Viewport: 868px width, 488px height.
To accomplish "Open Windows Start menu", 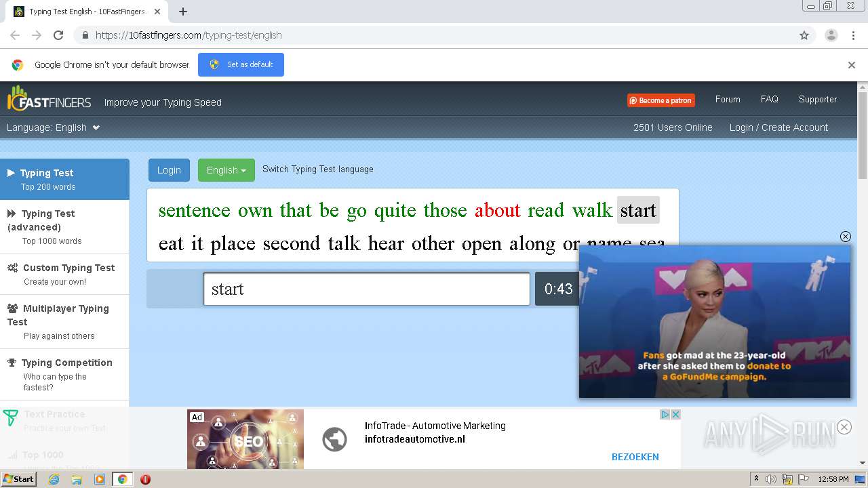I will coord(18,479).
